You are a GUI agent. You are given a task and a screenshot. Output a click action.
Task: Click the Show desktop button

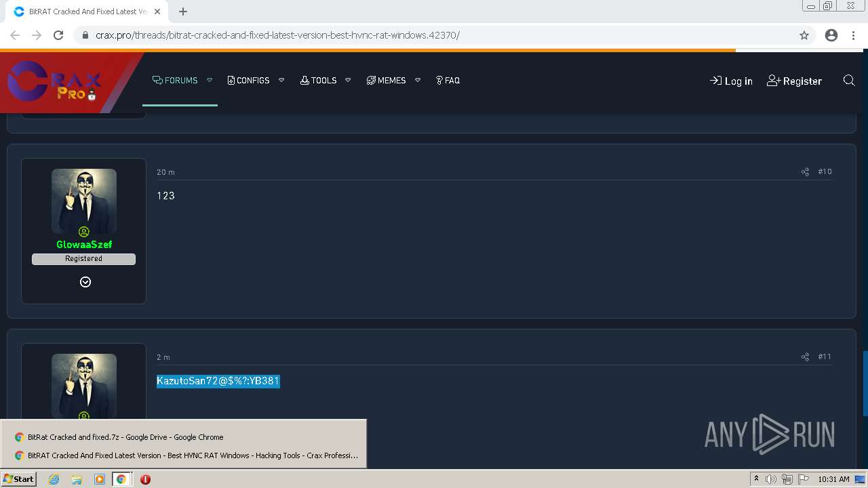[861, 479]
